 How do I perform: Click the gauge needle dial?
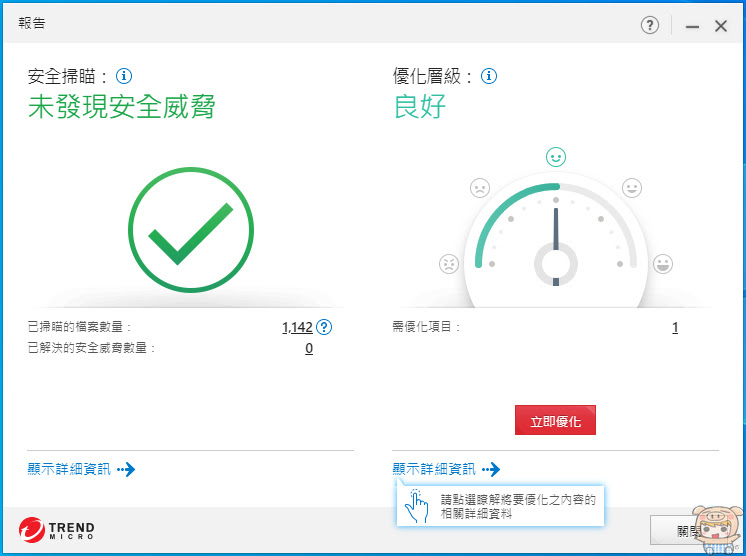pos(556,243)
